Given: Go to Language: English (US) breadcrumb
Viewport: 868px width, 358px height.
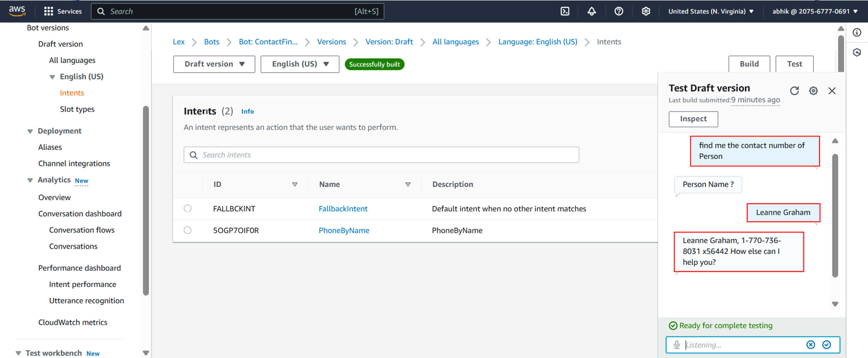Looking at the screenshot, I should click(538, 42).
